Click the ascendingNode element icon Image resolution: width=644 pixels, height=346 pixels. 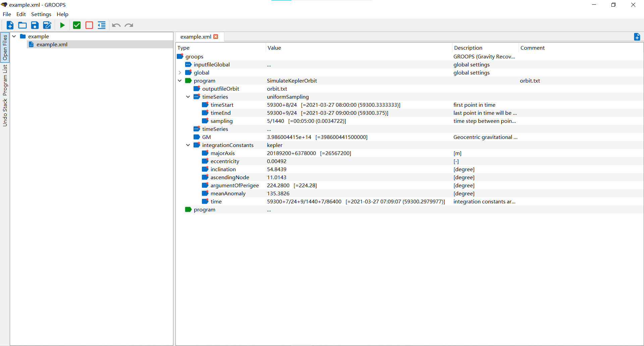click(205, 177)
